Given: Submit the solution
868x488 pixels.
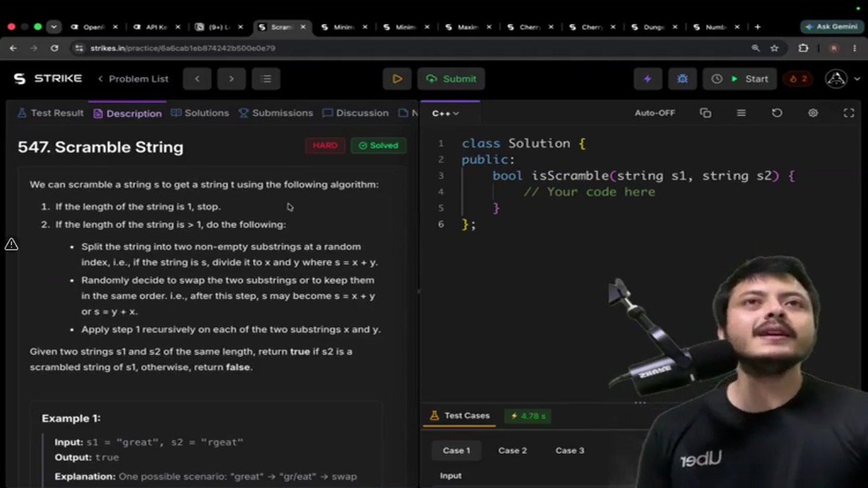Looking at the screenshot, I should tap(451, 79).
